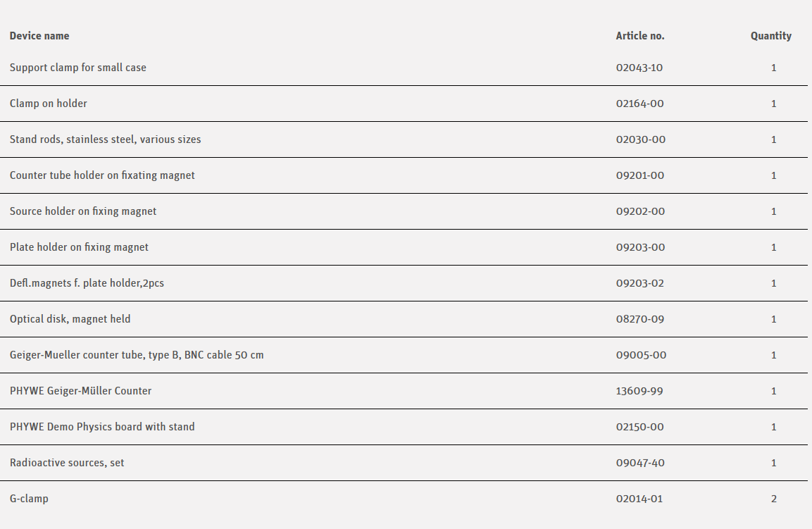
Task: Open PHYWE Demo Physics board with stand
Action: pos(102,427)
